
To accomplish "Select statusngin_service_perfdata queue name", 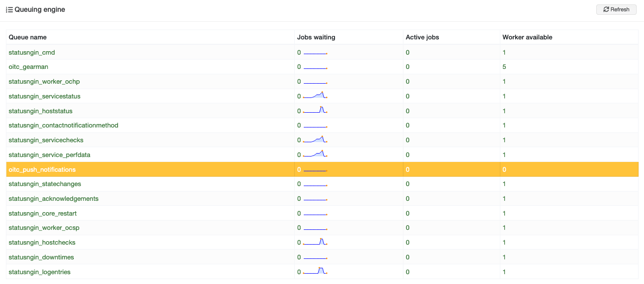I will tap(50, 155).
